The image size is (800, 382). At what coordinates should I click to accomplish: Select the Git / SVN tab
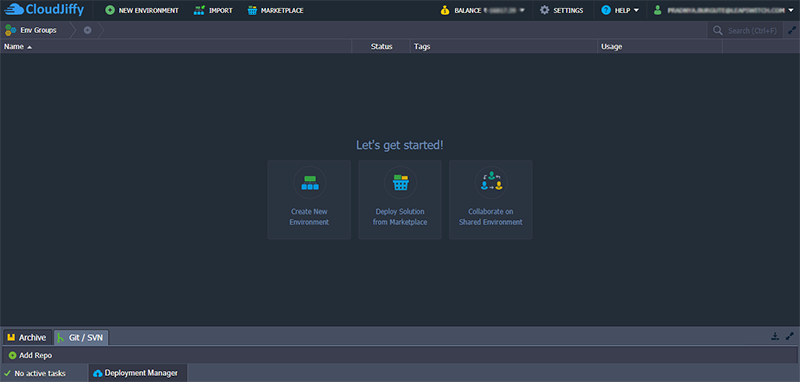(x=81, y=338)
